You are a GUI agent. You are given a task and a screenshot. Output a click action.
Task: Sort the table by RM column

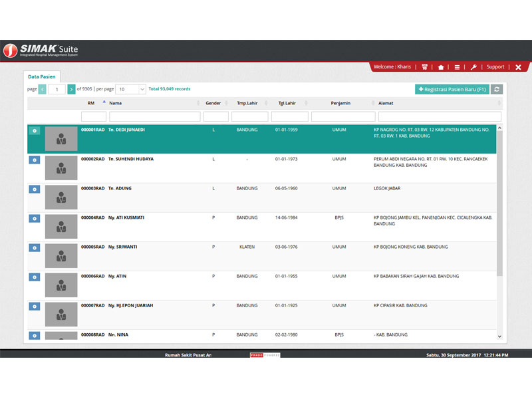click(91, 103)
